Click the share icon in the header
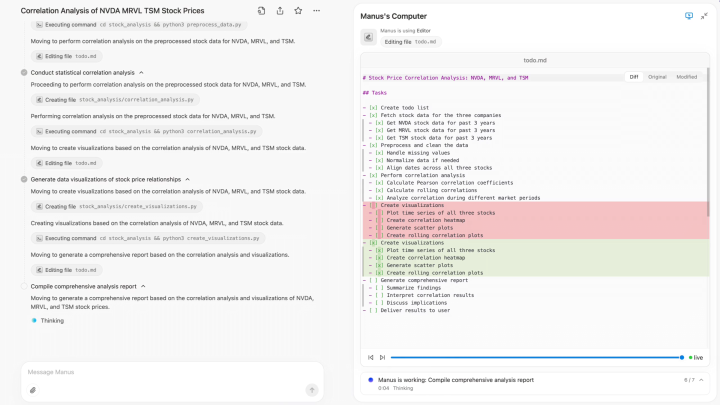The width and height of the screenshot is (720, 405). tap(279, 11)
